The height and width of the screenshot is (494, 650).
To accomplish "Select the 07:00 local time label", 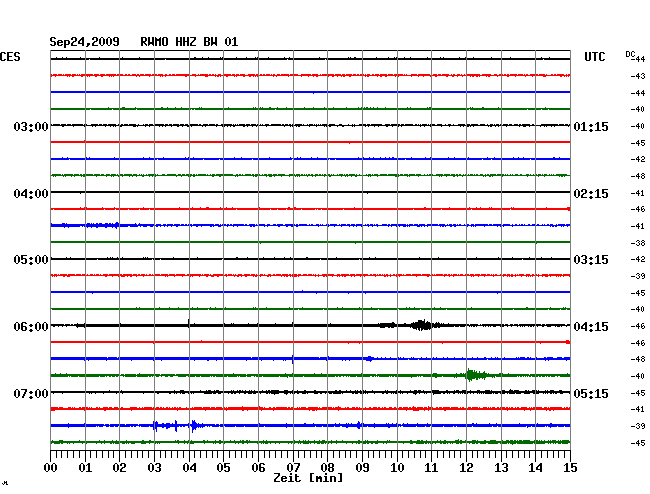I will coord(31,393).
